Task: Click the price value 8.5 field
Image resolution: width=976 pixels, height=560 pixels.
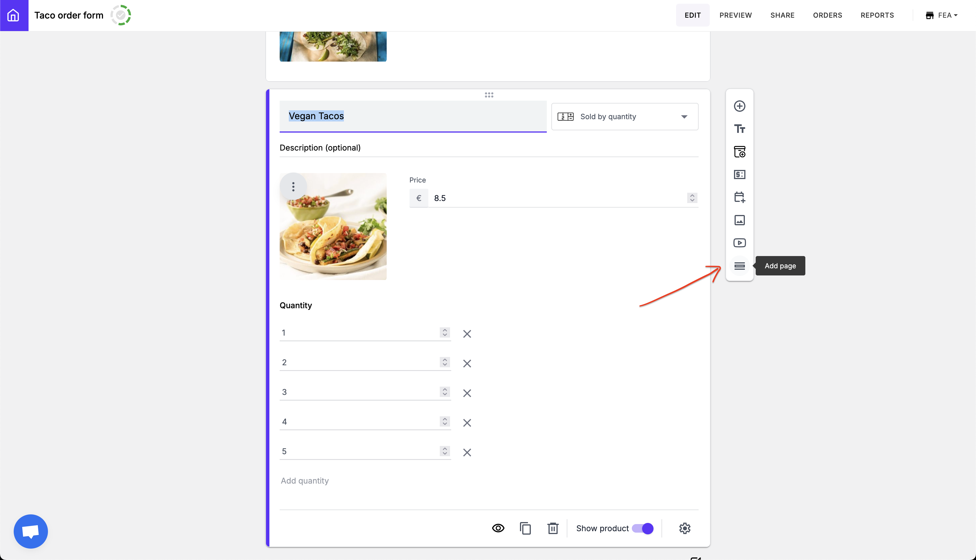Action: point(557,198)
